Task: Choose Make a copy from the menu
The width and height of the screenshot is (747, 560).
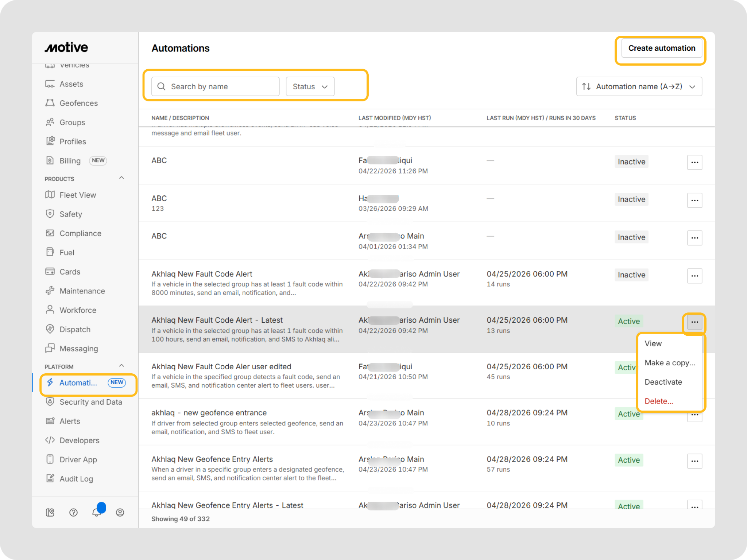Action: coord(670,363)
